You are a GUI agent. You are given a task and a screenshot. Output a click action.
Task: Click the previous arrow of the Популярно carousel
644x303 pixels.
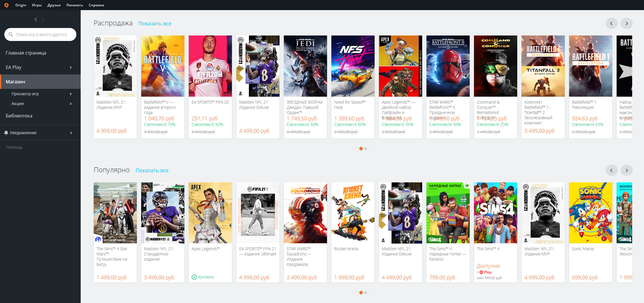click(x=611, y=170)
